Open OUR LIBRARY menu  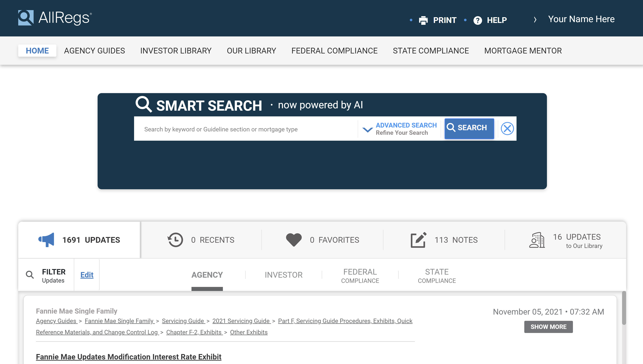coord(251,51)
